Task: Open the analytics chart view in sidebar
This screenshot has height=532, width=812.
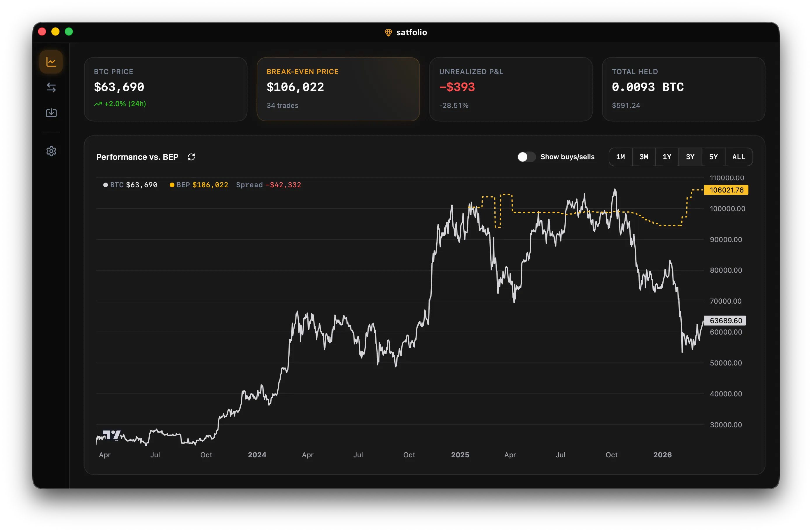Action: pos(51,62)
